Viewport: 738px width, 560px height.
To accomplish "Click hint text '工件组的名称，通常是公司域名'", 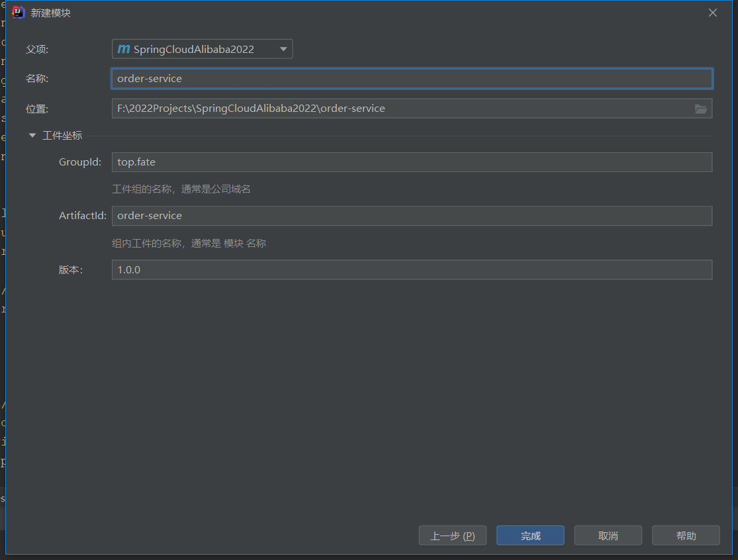I will pyautogui.click(x=181, y=189).
